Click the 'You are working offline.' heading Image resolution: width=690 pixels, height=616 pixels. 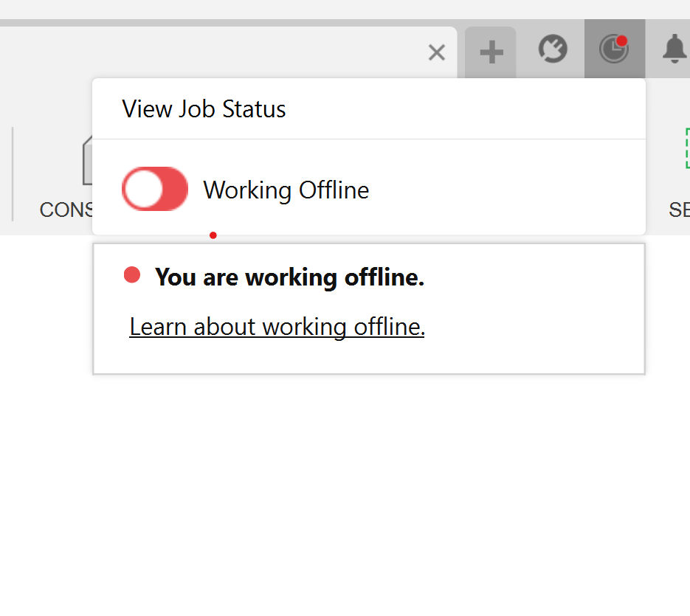(x=289, y=277)
